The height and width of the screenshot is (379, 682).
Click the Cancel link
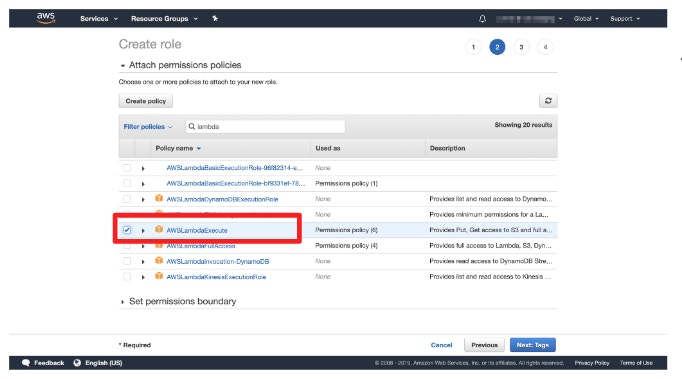[441, 345]
